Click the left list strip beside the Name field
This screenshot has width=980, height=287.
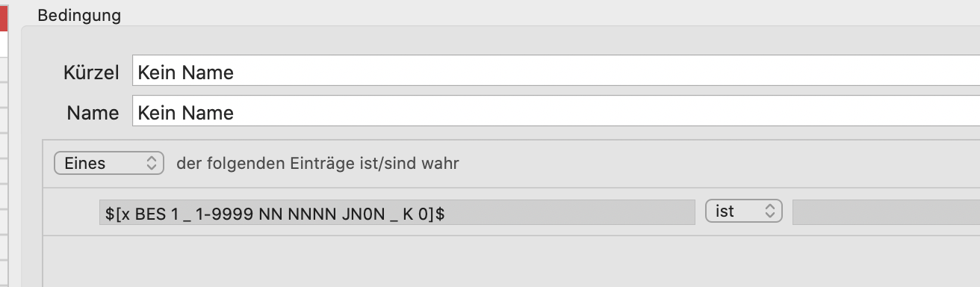pos(4,113)
